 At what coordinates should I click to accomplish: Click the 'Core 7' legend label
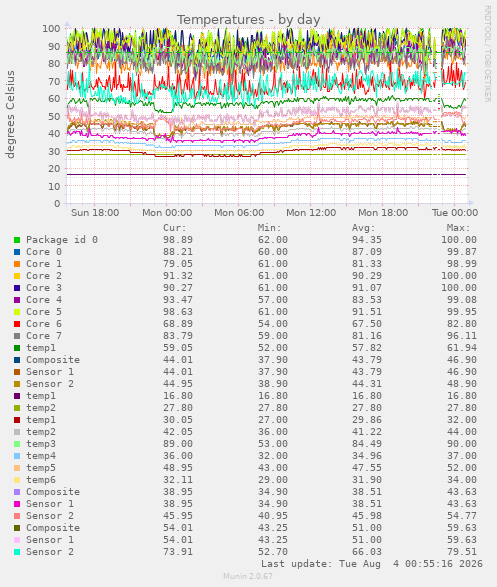[x=44, y=335]
